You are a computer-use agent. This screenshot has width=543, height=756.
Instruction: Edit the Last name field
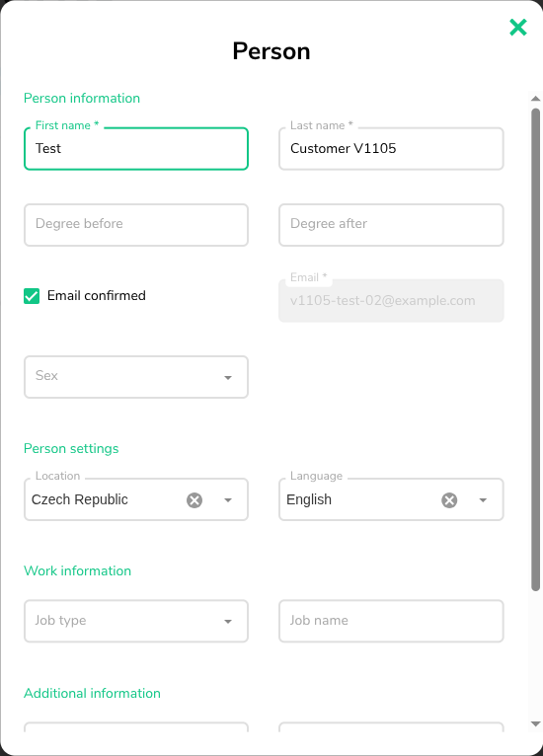coord(391,148)
